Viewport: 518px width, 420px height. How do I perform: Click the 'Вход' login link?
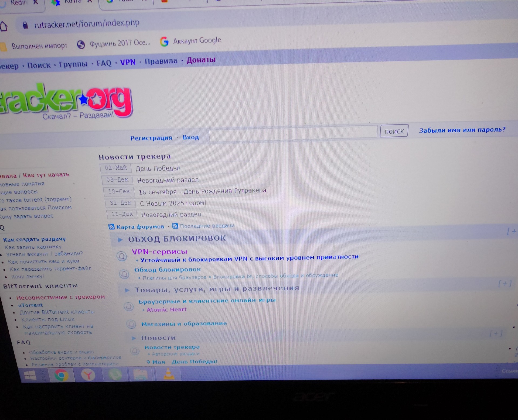pos(191,137)
